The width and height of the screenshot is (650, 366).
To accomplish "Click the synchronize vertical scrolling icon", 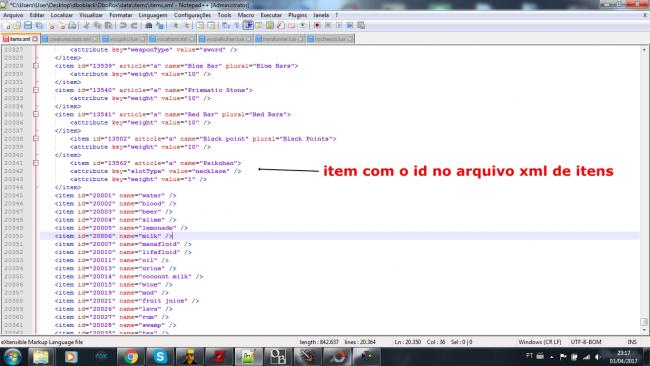I will [200, 26].
